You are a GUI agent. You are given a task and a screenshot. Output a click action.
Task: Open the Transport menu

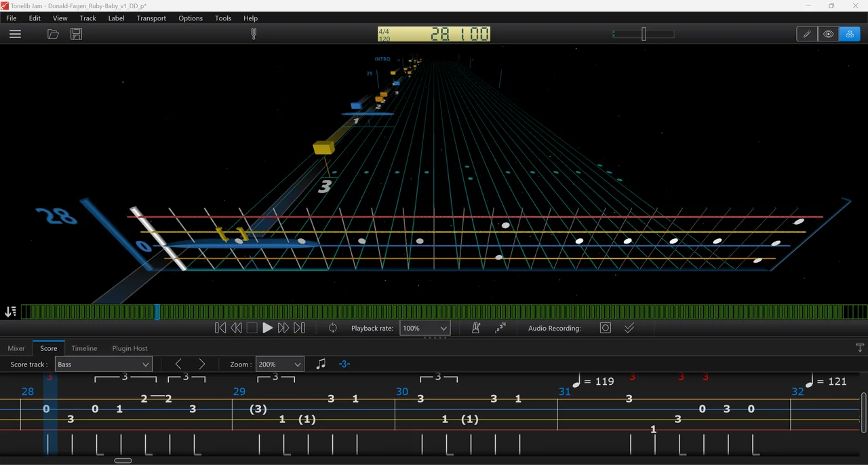point(151,18)
